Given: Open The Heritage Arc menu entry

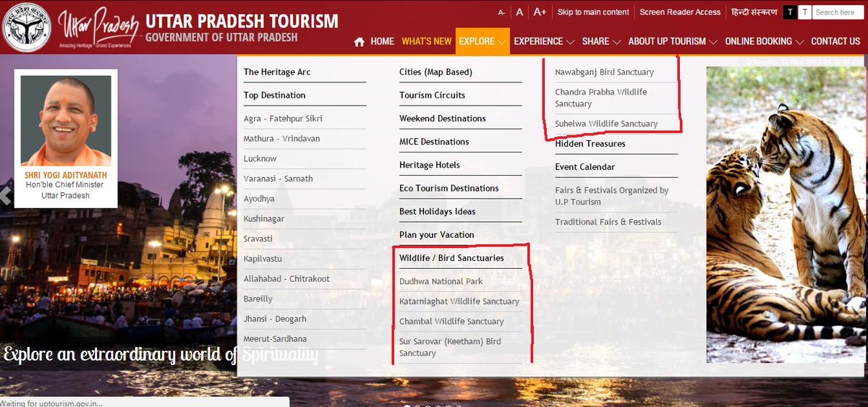Looking at the screenshot, I should tap(277, 72).
